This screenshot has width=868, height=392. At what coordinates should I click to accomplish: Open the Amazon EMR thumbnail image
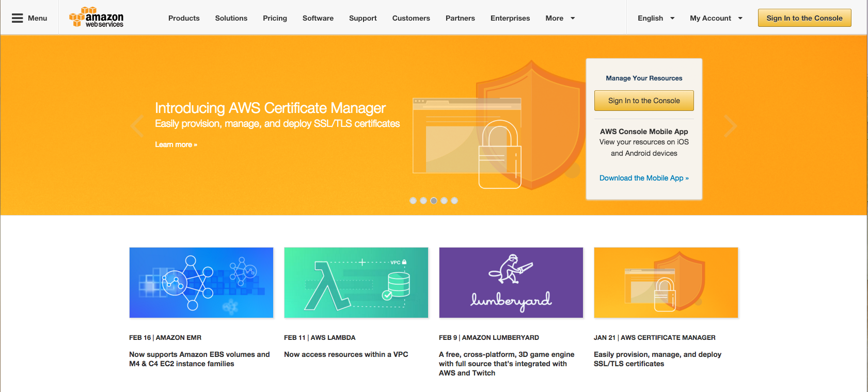pos(201,283)
